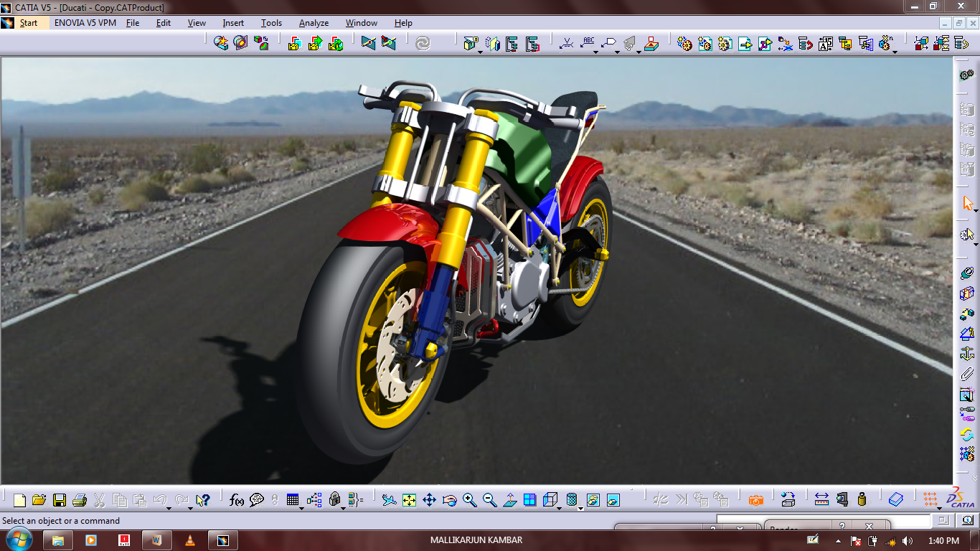Click the orange camera Capture icon
The height and width of the screenshot is (551, 980).
click(x=755, y=500)
